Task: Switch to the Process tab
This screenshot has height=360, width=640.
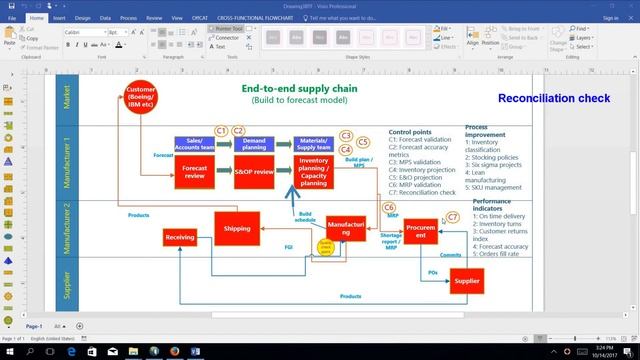Action: [x=129, y=18]
